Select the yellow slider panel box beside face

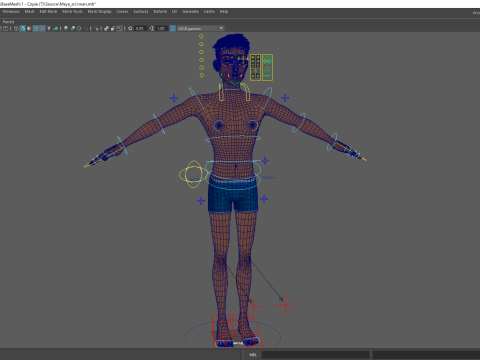coord(255,67)
